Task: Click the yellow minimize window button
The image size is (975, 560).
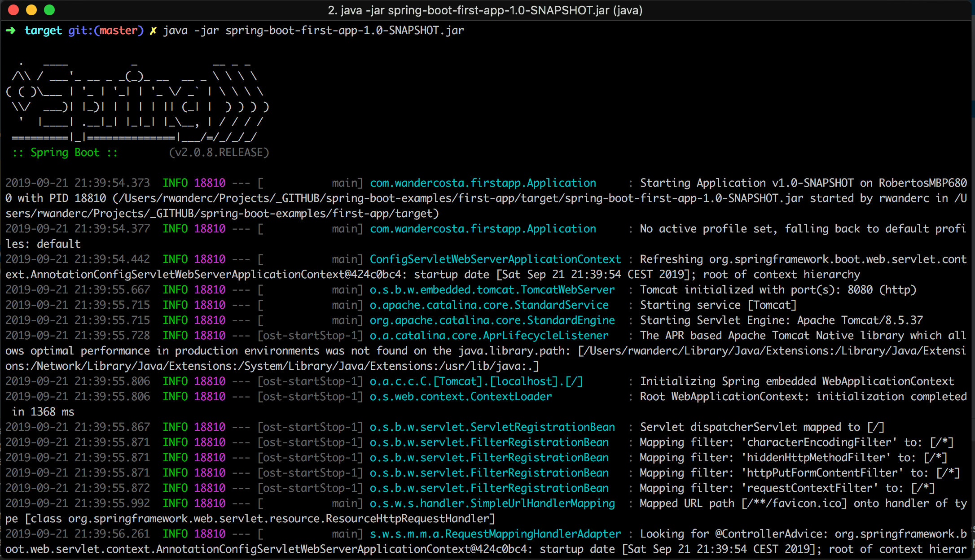Action: (31, 10)
